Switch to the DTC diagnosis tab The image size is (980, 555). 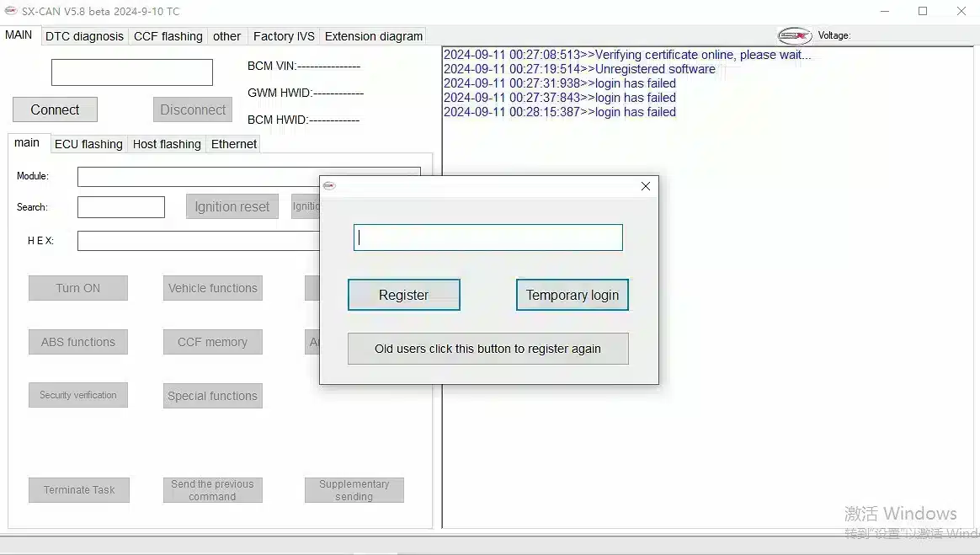coord(84,36)
